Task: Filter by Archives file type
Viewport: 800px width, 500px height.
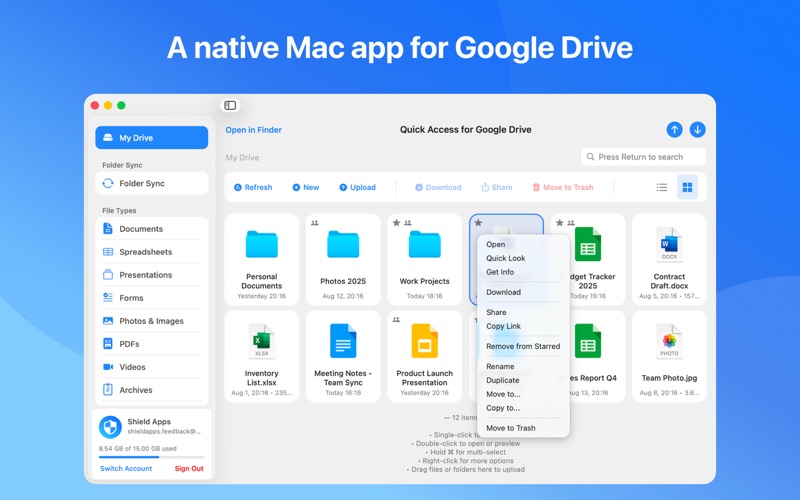Action: coord(152,390)
